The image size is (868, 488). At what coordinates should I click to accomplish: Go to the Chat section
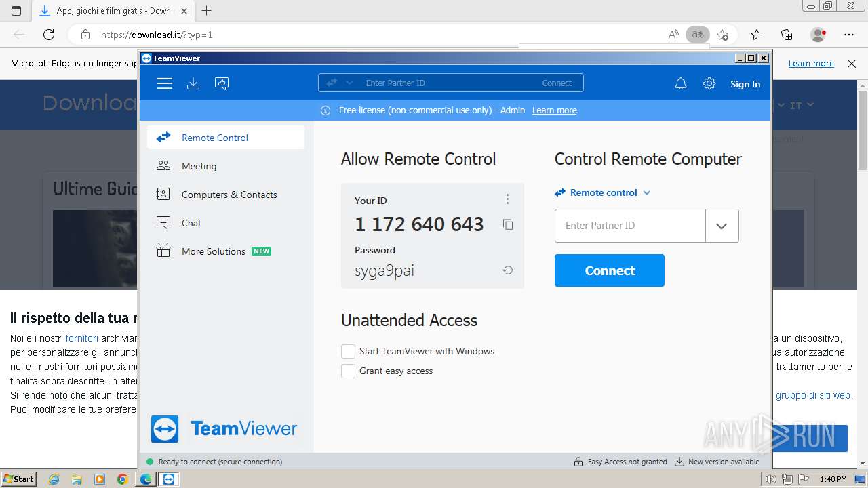tap(226, 223)
